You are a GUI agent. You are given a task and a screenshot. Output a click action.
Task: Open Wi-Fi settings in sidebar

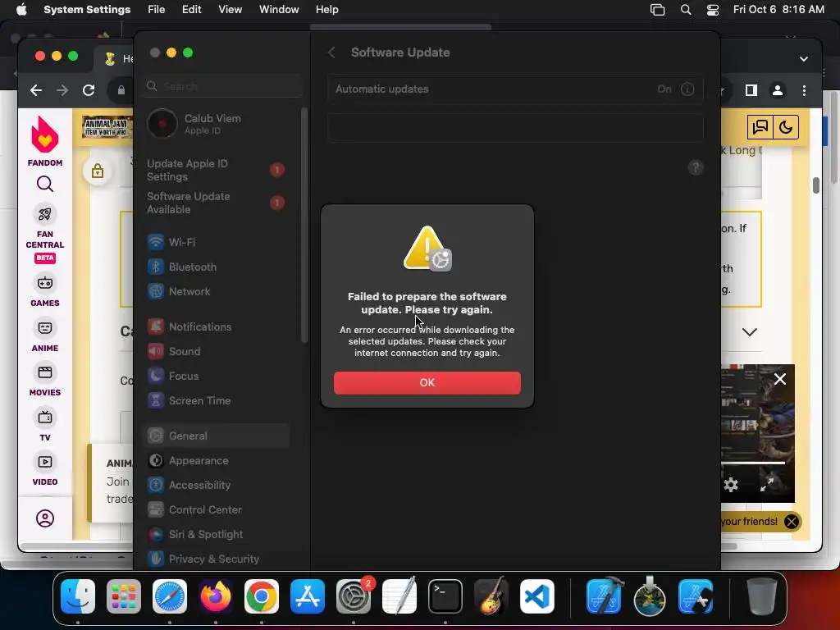pos(216,242)
